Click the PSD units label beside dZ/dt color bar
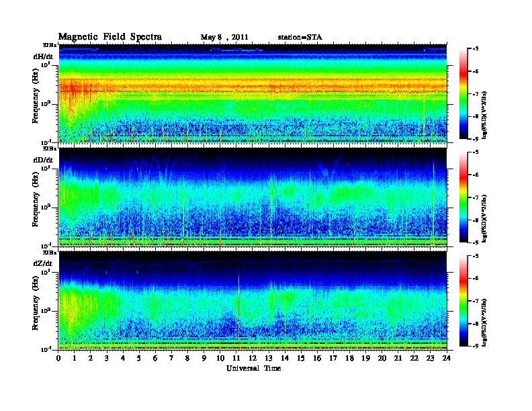The image size is (532, 411). (484, 322)
